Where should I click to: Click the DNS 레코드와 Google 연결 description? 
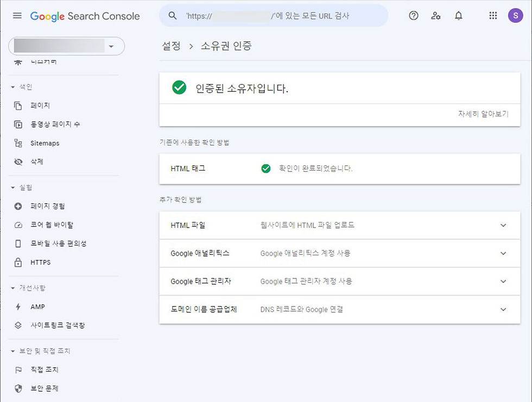[302, 309]
